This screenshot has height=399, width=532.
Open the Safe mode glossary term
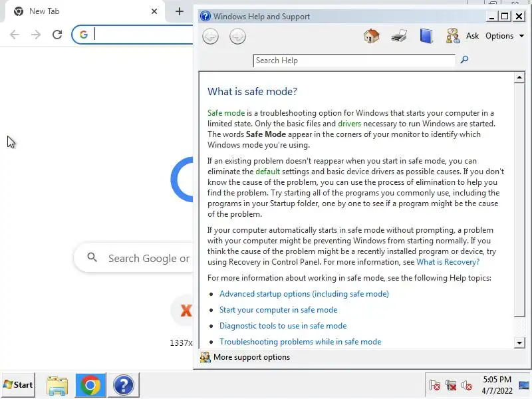(226, 113)
